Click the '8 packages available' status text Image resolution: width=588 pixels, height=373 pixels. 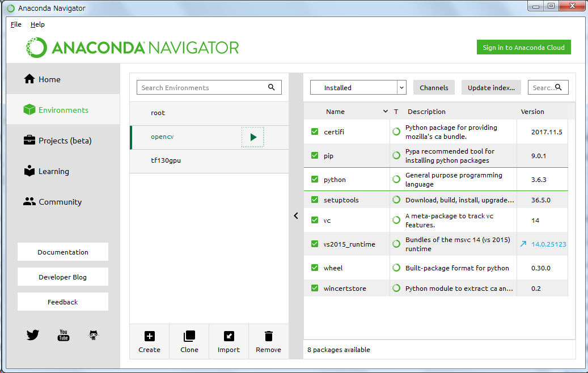pos(339,349)
